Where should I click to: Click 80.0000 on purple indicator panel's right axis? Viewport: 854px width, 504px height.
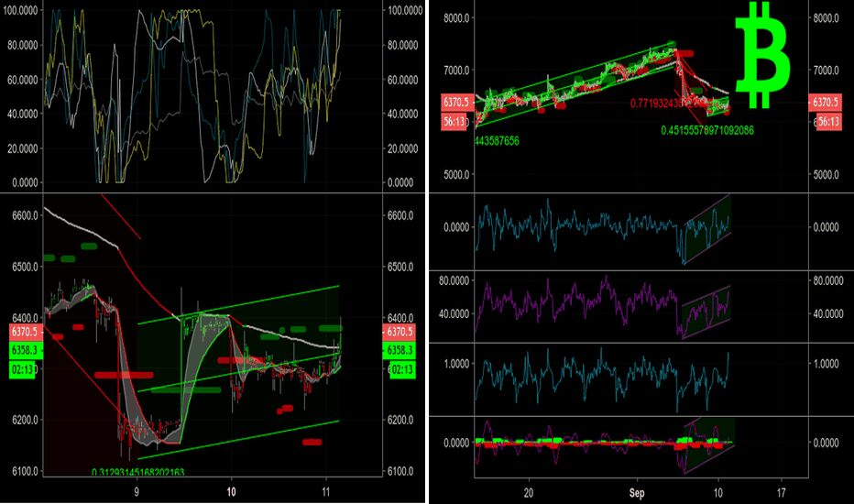coord(828,280)
